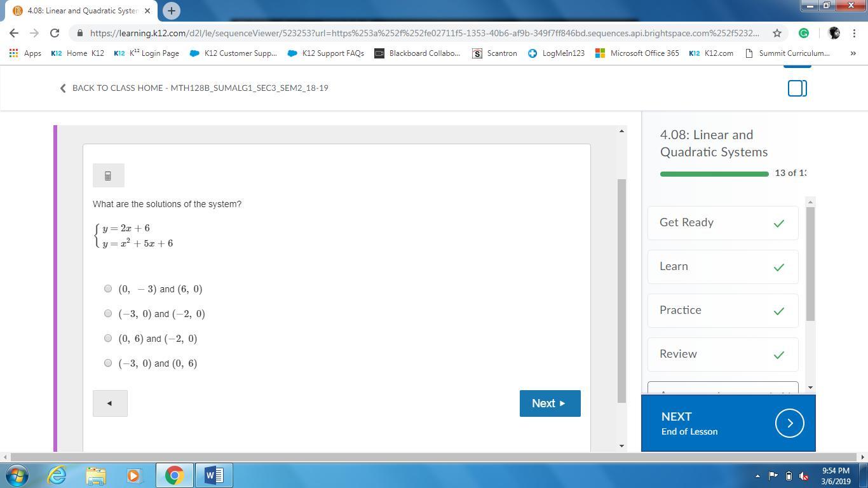Click the battery tray icon
868x488 pixels.
789,475
